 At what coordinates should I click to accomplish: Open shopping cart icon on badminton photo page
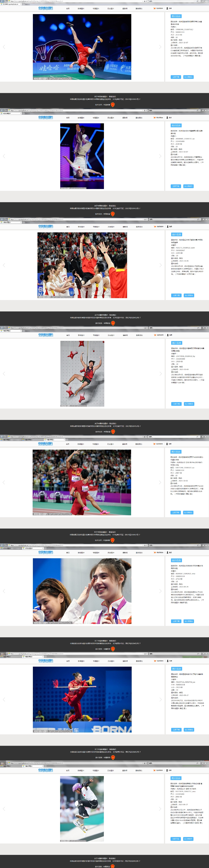point(154,8)
